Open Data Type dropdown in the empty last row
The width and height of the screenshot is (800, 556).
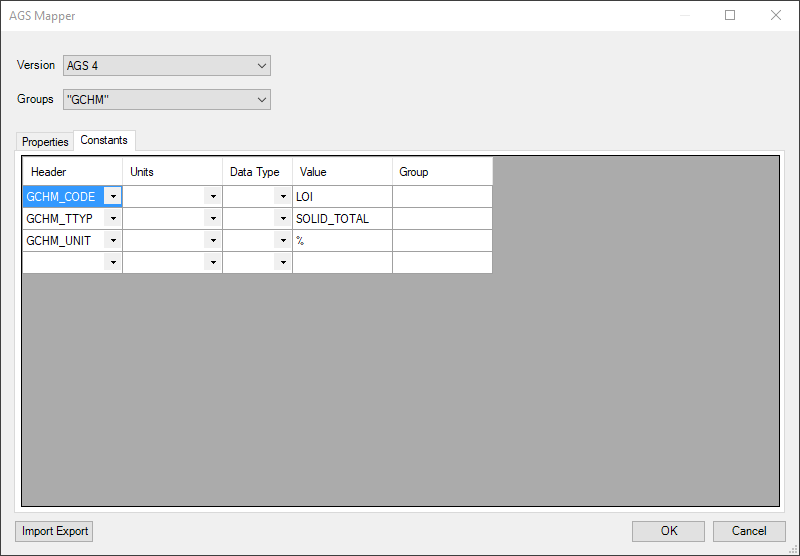[x=283, y=262]
